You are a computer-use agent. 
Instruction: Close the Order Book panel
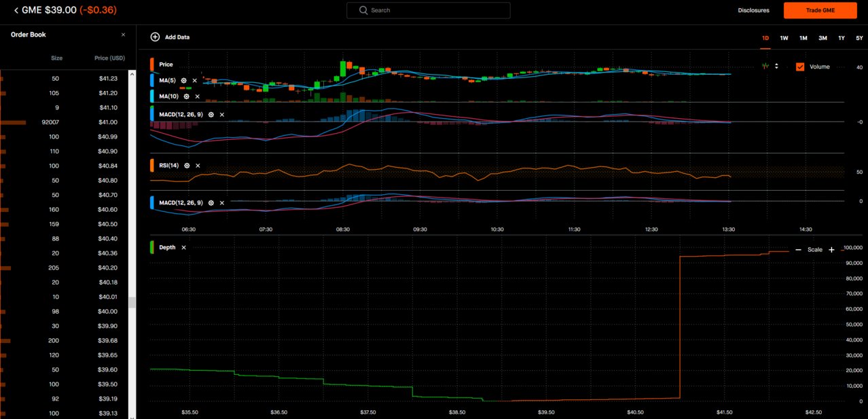tap(123, 35)
